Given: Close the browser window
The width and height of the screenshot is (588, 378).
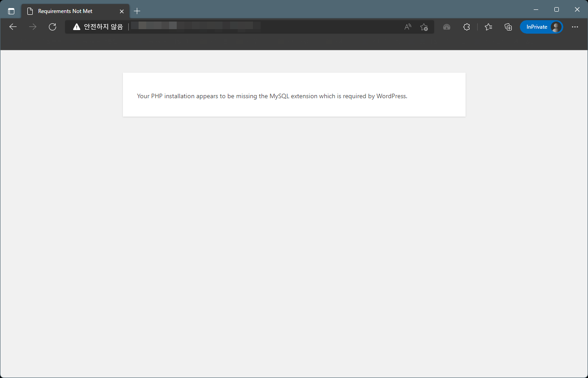Looking at the screenshot, I should point(577,9).
